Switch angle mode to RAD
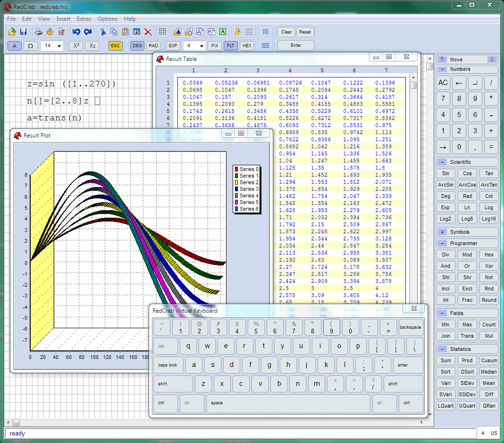This screenshot has height=443, width=504. click(153, 46)
